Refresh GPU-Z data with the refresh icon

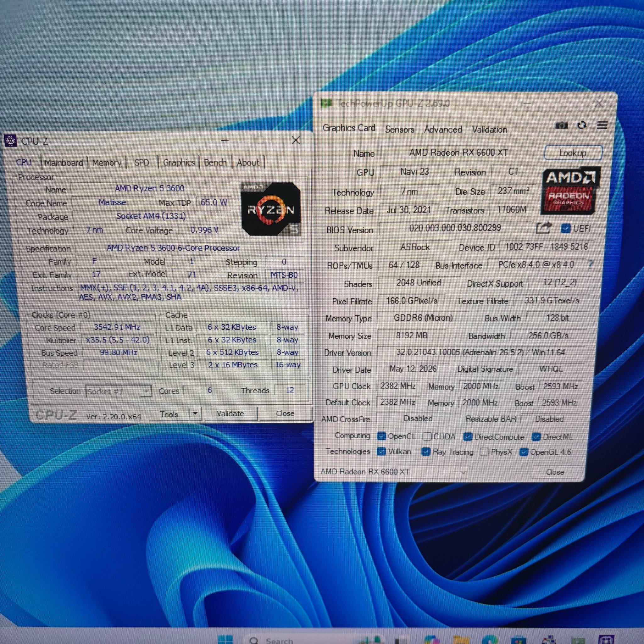(x=582, y=125)
